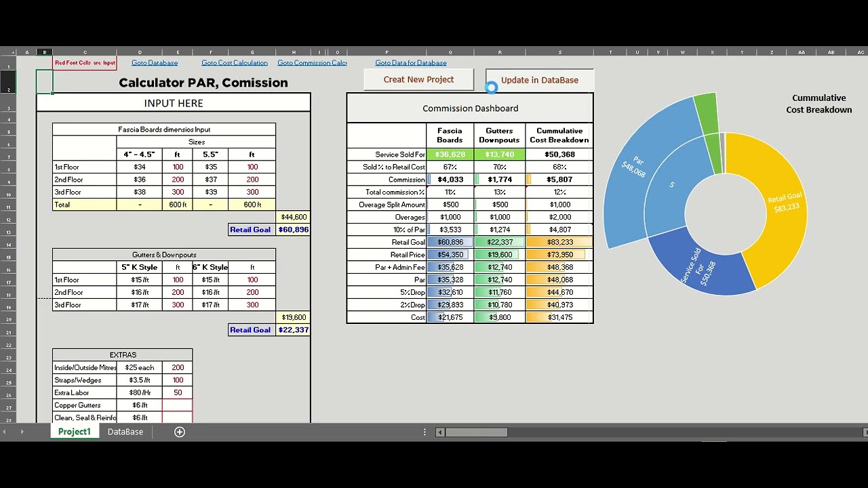Click the $44,600 subtotal cell
The width and height of the screenshot is (868, 488).
[x=293, y=217]
